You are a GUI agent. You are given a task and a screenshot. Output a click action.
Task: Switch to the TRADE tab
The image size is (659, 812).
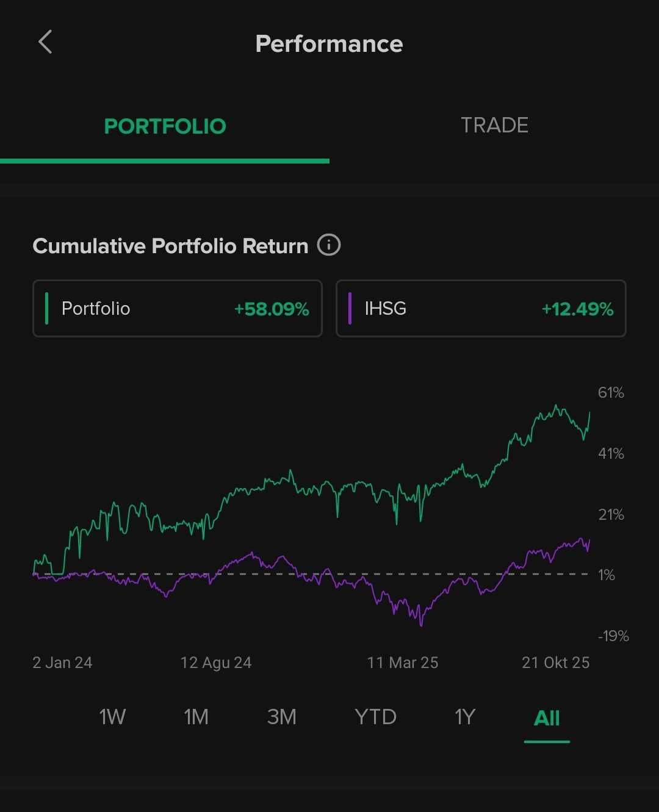click(494, 126)
